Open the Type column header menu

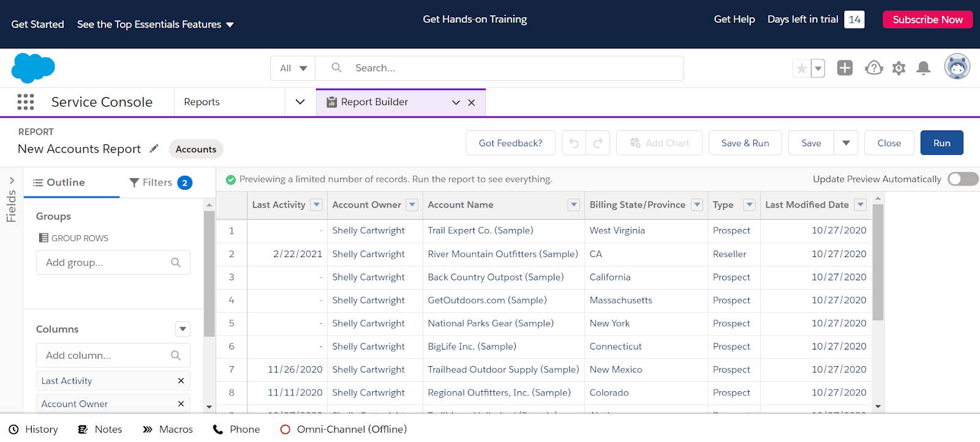749,205
